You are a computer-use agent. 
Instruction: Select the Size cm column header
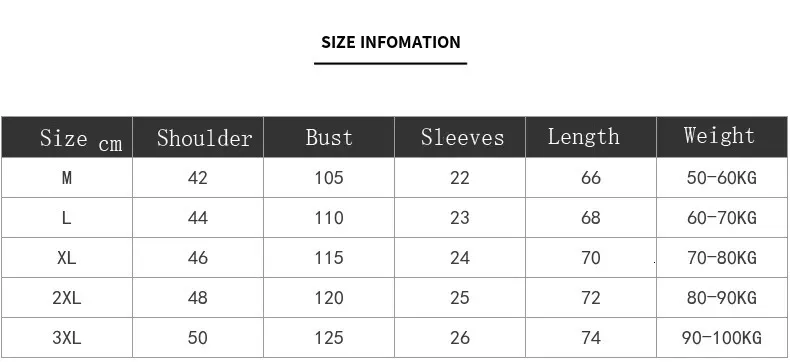81,139
